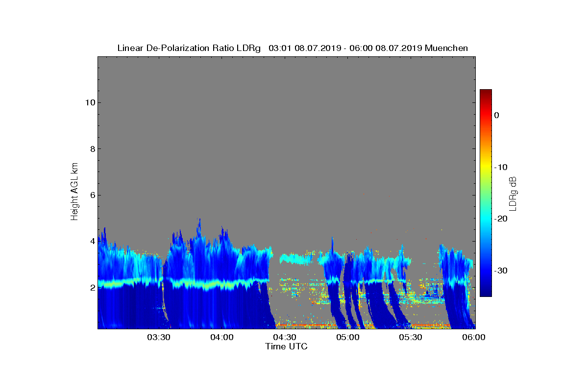Click the colorbar value -10
Screen dimensions: 588x392
[x=501, y=167]
